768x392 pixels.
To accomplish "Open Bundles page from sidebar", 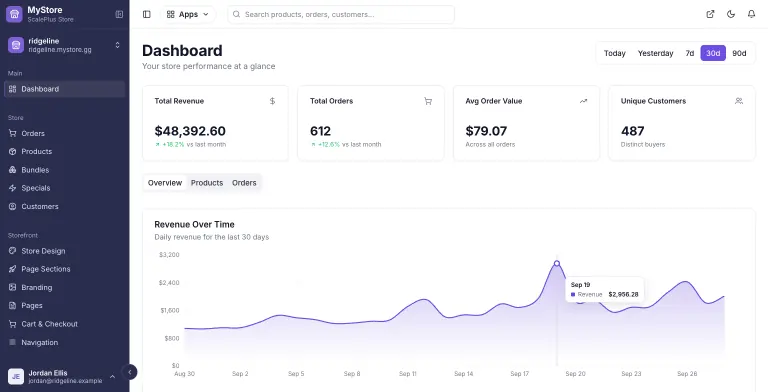I will [65, 170].
